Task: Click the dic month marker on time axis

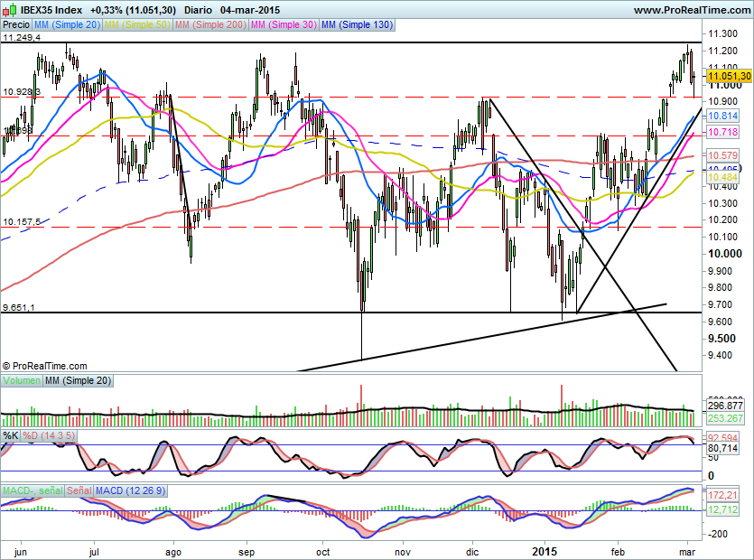Action: coord(472,552)
